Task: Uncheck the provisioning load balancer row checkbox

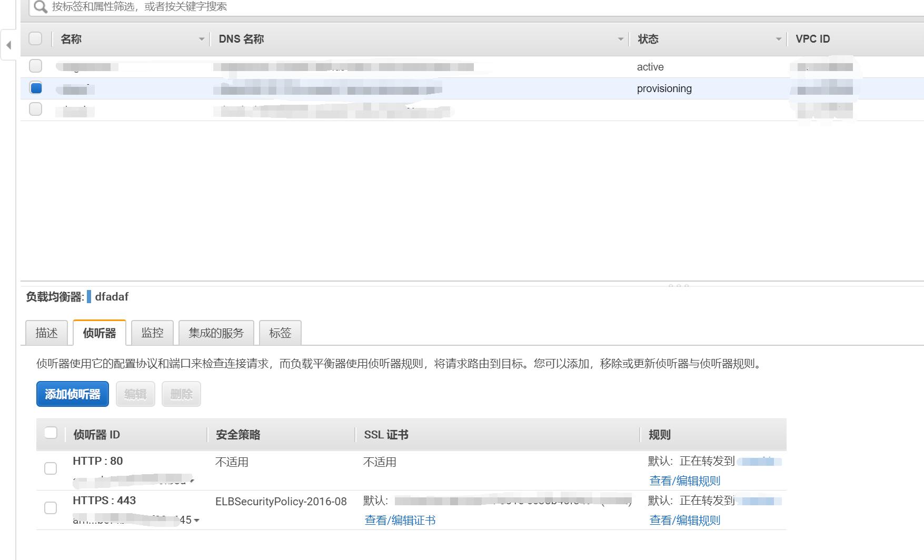Action: [36, 87]
